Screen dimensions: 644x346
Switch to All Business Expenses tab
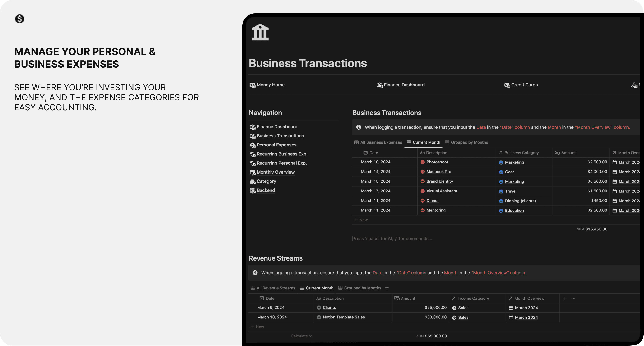378,142
